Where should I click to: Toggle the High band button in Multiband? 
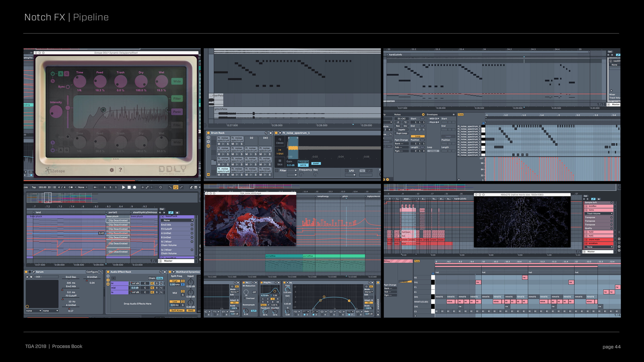tap(175, 281)
